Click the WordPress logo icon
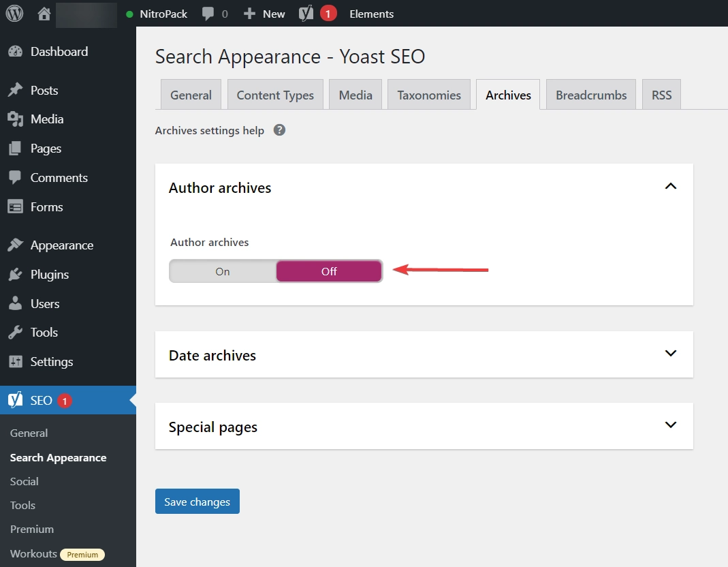 pyautogui.click(x=14, y=14)
